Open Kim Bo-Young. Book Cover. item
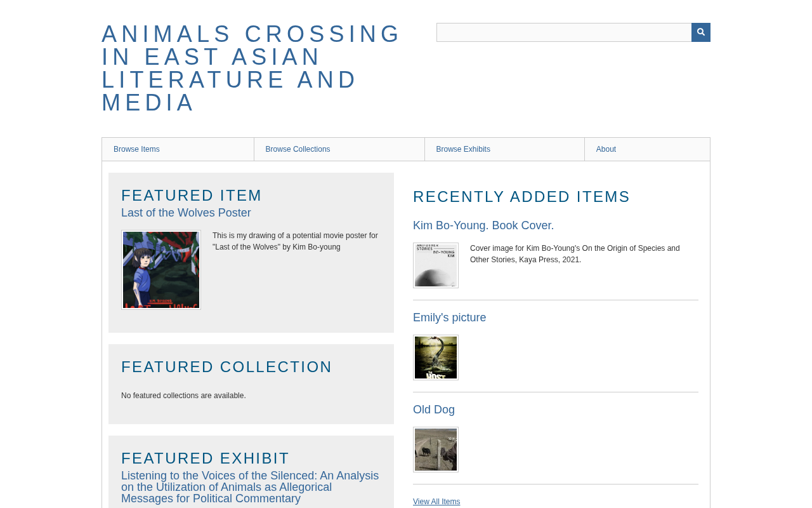 483,225
